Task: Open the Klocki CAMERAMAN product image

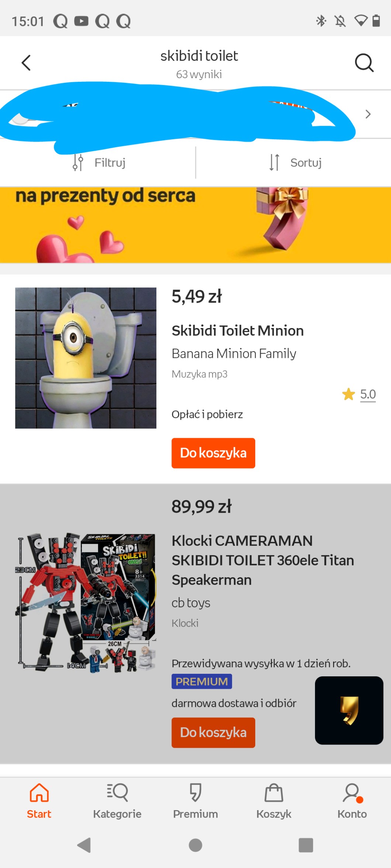Action: (86, 603)
